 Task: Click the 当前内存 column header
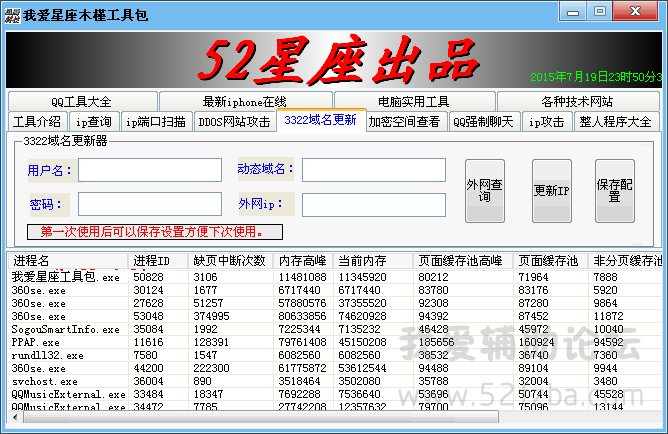point(373,261)
